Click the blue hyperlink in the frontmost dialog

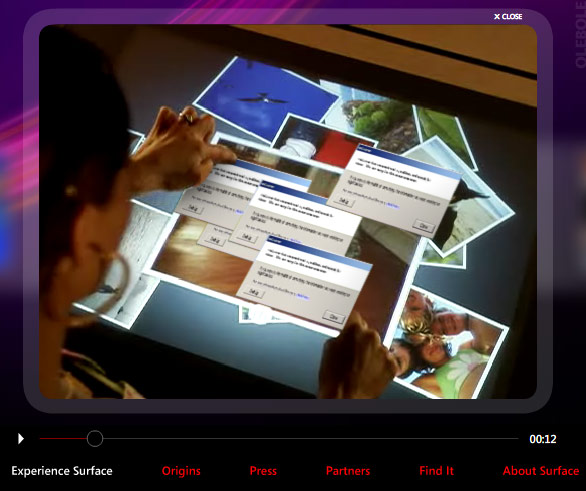coord(302,296)
